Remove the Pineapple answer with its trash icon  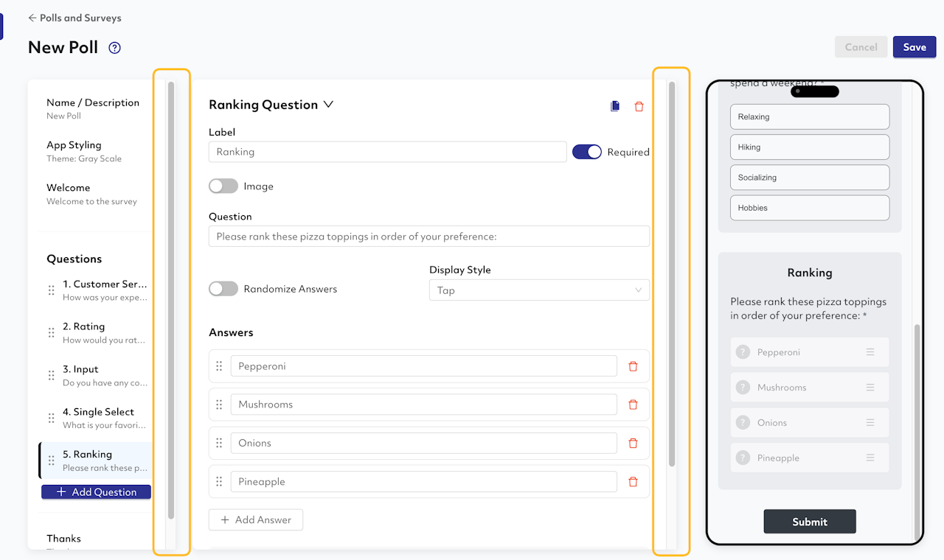click(633, 482)
